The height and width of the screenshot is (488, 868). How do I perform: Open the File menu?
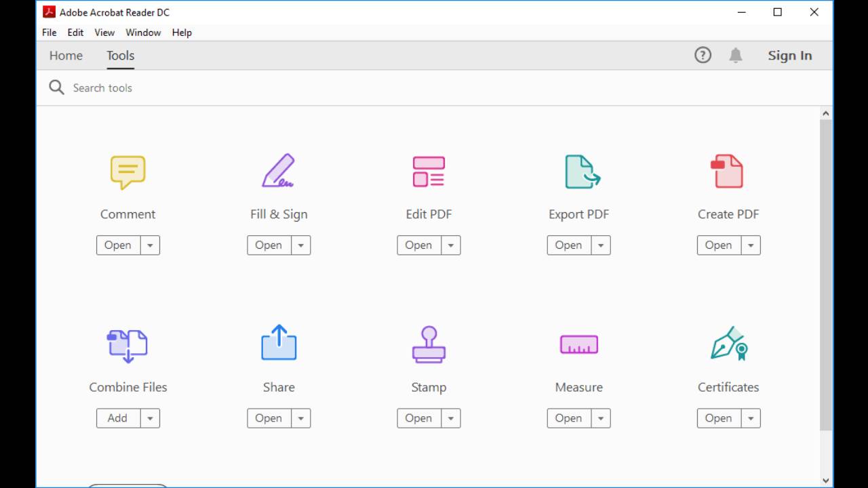[x=49, y=33]
